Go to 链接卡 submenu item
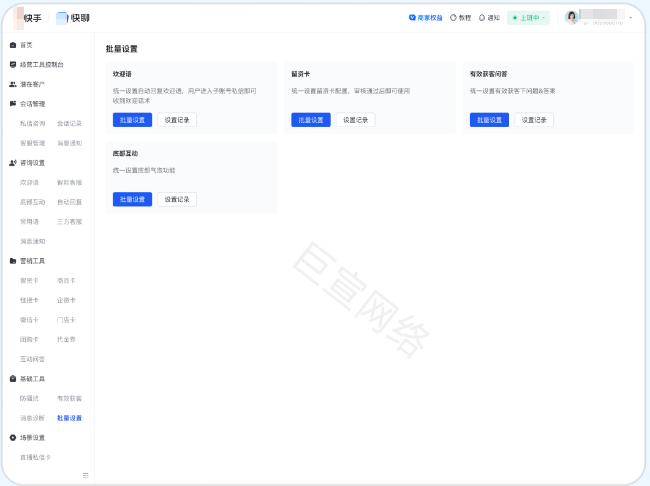The image size is (650, 486). click(x=29, y=300)
